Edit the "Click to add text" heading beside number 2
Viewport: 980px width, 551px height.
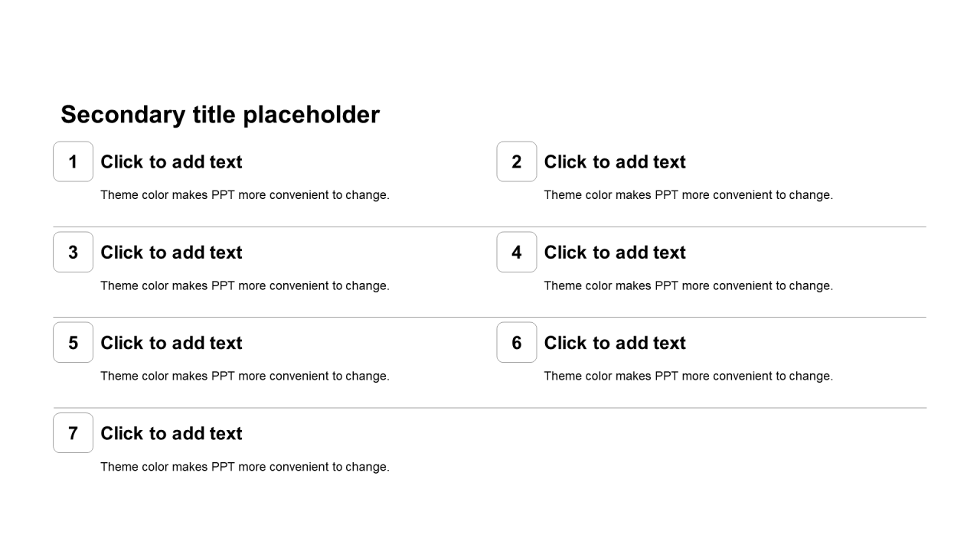(615, 162)
